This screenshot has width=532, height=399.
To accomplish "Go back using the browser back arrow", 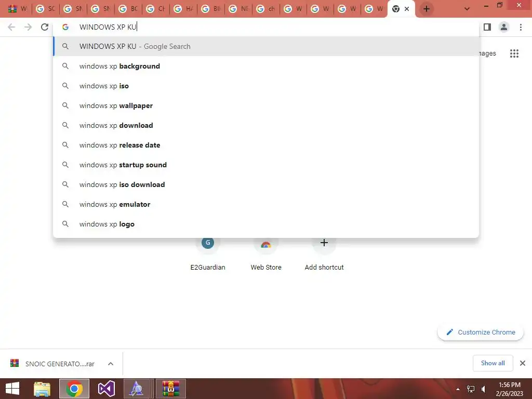I will (x=11, y=27).
